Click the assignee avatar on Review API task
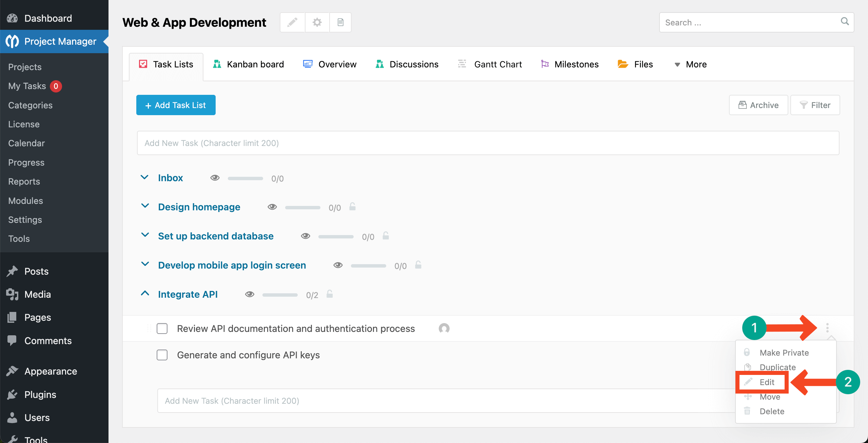 point(444,328)
